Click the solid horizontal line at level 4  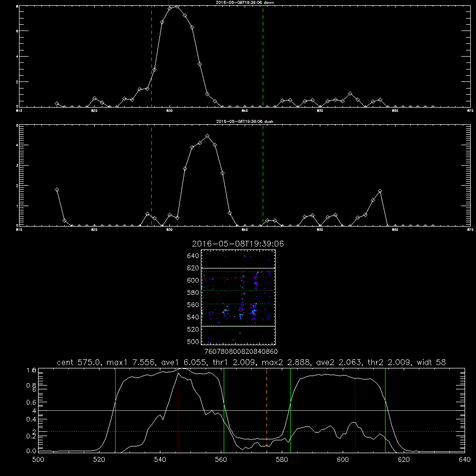pos(251,410)
